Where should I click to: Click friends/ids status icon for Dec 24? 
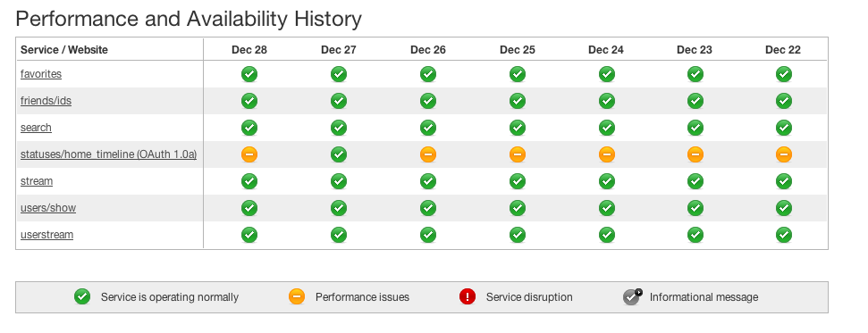(x=607, y=101)
